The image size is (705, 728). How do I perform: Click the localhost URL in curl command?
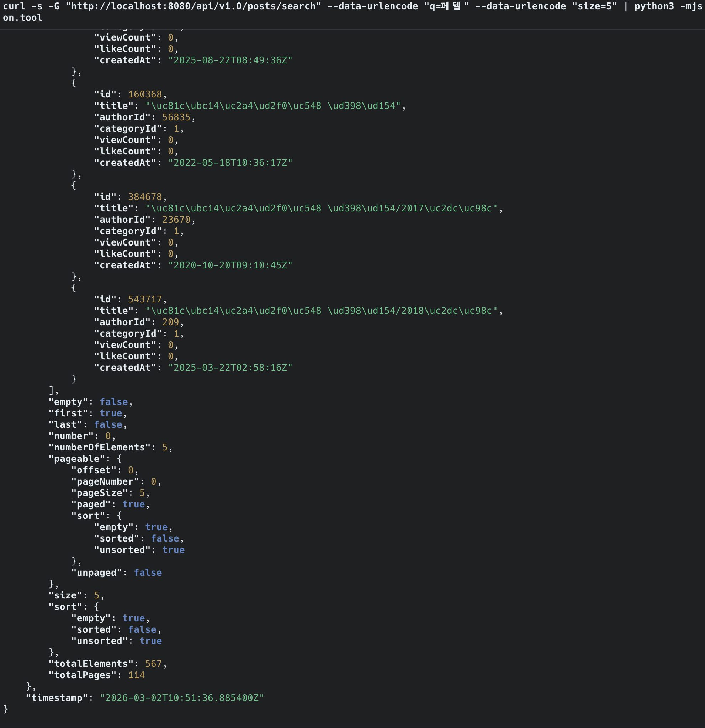tap(193, 6)
